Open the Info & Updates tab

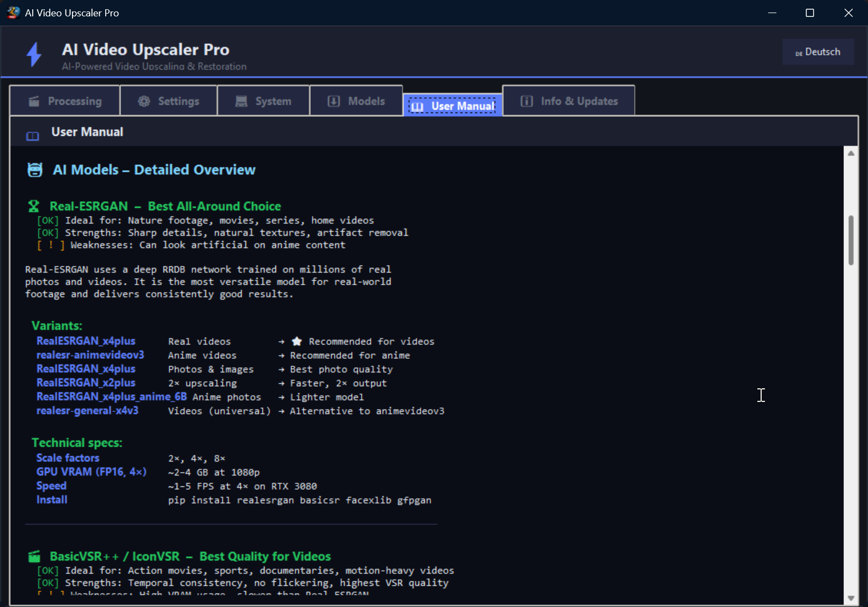(x=569, y=101)
